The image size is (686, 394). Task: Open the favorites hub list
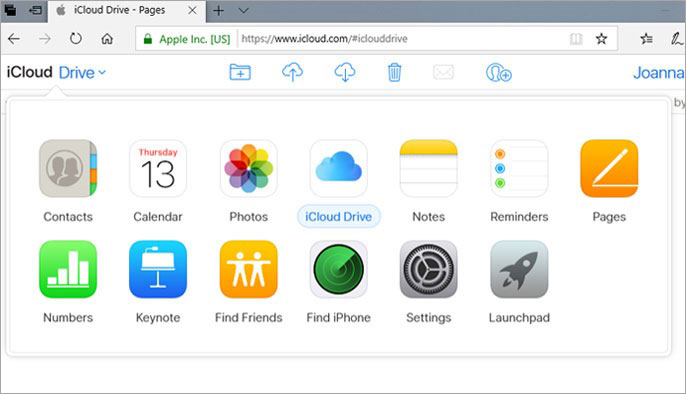(647, 39)
